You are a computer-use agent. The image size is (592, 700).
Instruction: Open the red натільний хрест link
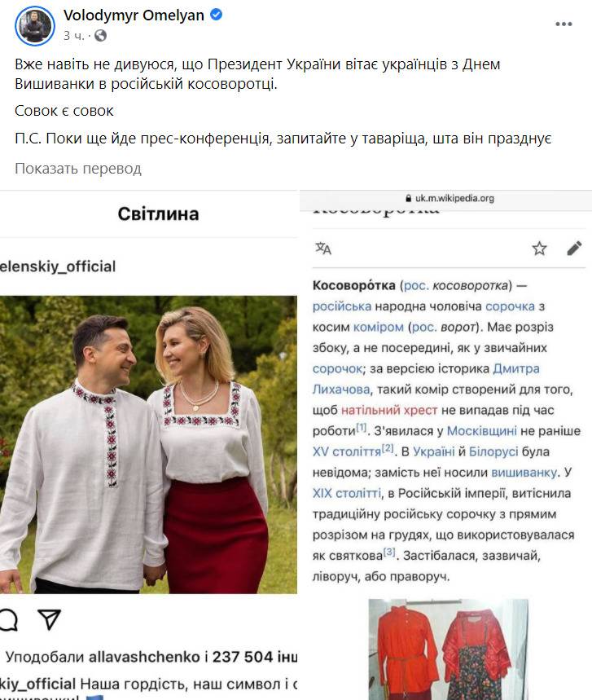[389, 410]
